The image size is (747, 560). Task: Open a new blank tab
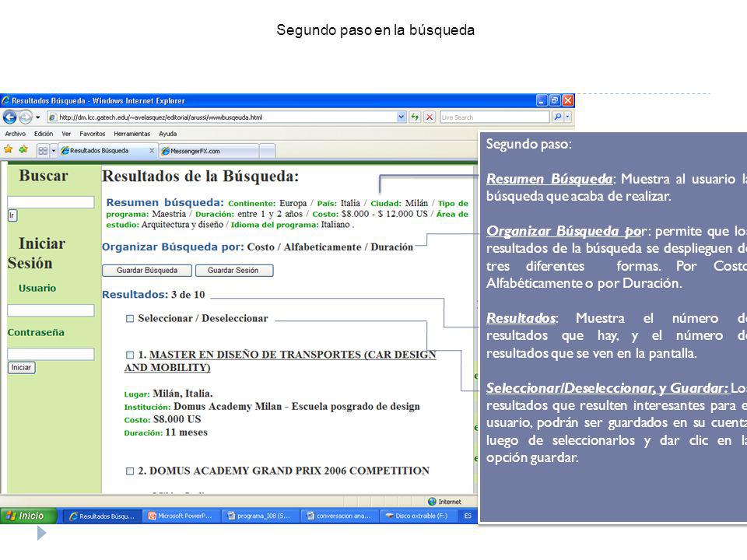pyautogui.click(x=267, y=151)
